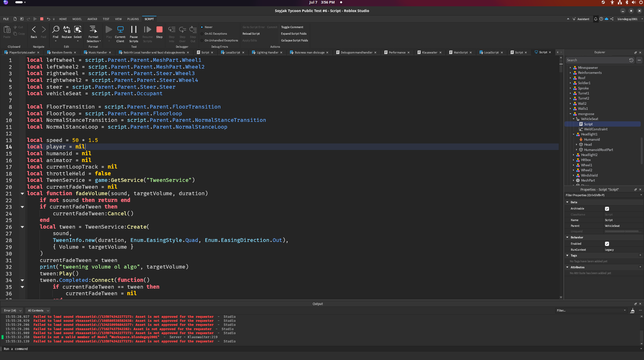Open notifications bell icon
The height and width of the screenshot is (360, 644).
coord(595,19)
